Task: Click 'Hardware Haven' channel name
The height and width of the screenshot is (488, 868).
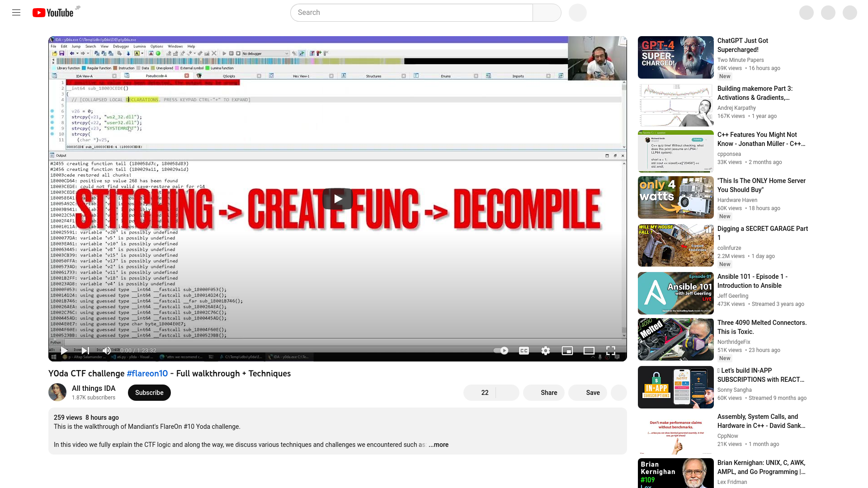Action: [x=737, y=200]
